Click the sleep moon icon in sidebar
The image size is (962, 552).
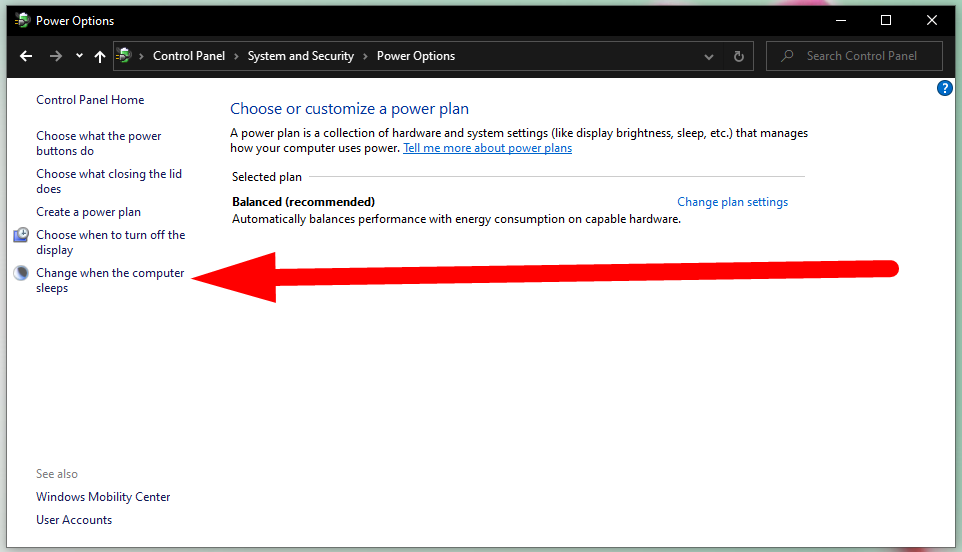(21, 273)
